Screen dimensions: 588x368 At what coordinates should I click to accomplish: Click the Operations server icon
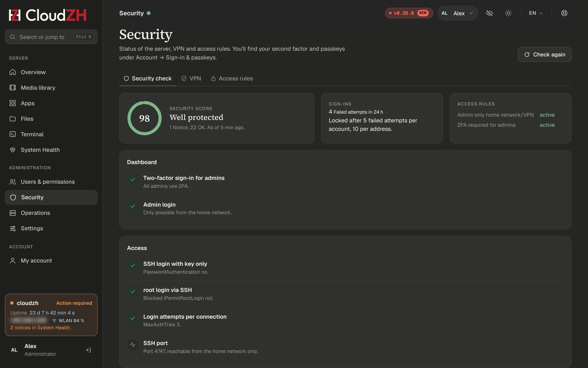13,213
